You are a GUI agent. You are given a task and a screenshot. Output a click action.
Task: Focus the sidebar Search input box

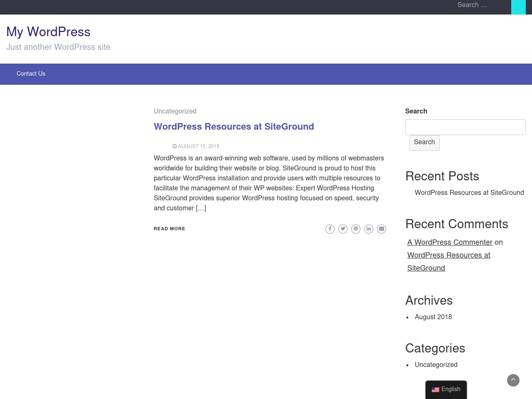465,127
